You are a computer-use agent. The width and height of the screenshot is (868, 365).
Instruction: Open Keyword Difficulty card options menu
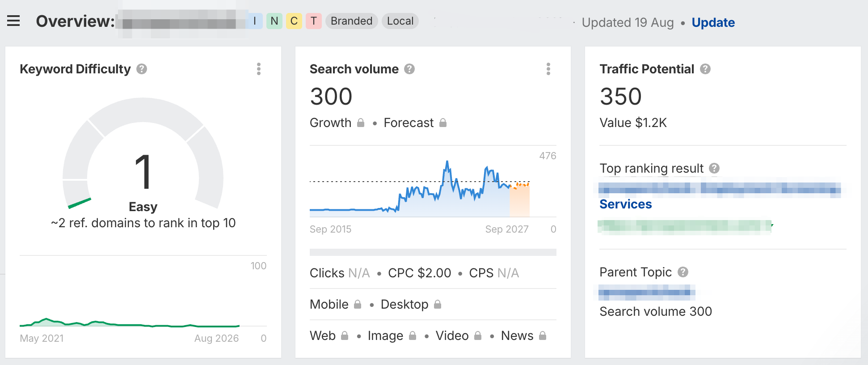tap(259, 69)
